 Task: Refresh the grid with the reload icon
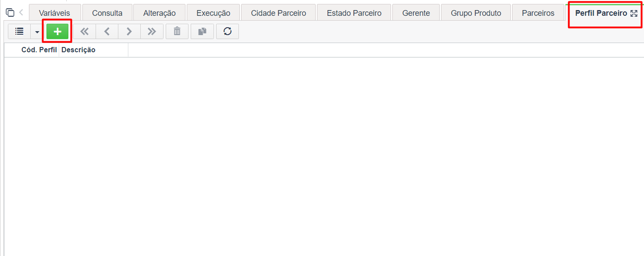click(x=228, y=32)
